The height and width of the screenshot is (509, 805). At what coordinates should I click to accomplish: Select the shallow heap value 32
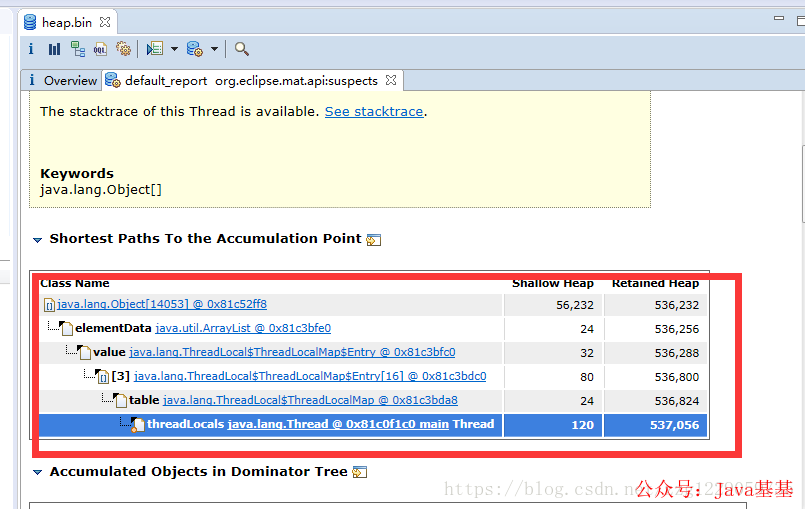[x=587, y=353]
